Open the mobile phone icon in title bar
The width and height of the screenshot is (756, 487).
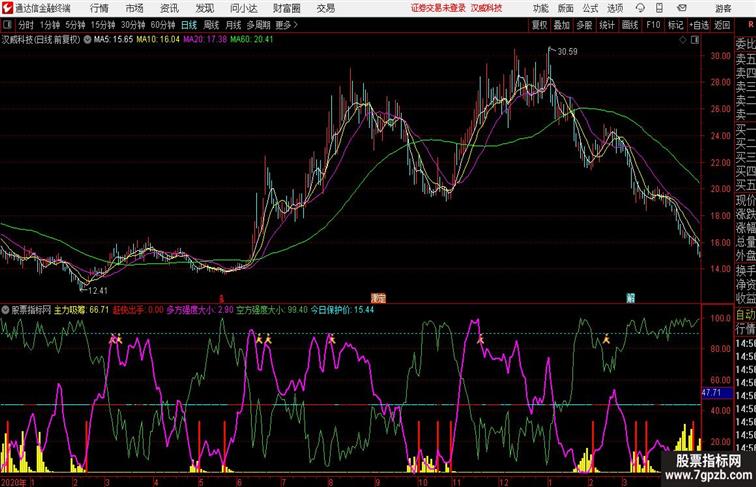659,8
